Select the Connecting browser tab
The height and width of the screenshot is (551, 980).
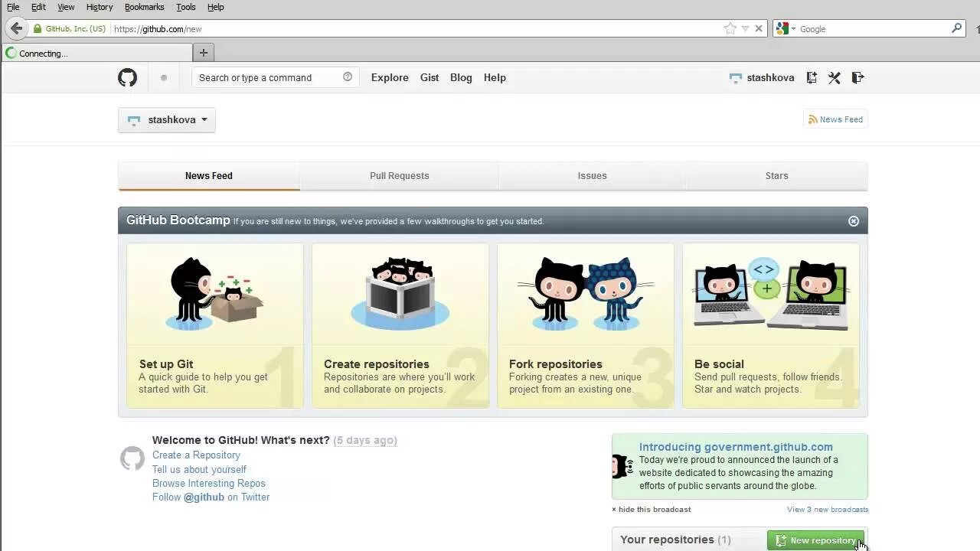click(x=97, y=53)
